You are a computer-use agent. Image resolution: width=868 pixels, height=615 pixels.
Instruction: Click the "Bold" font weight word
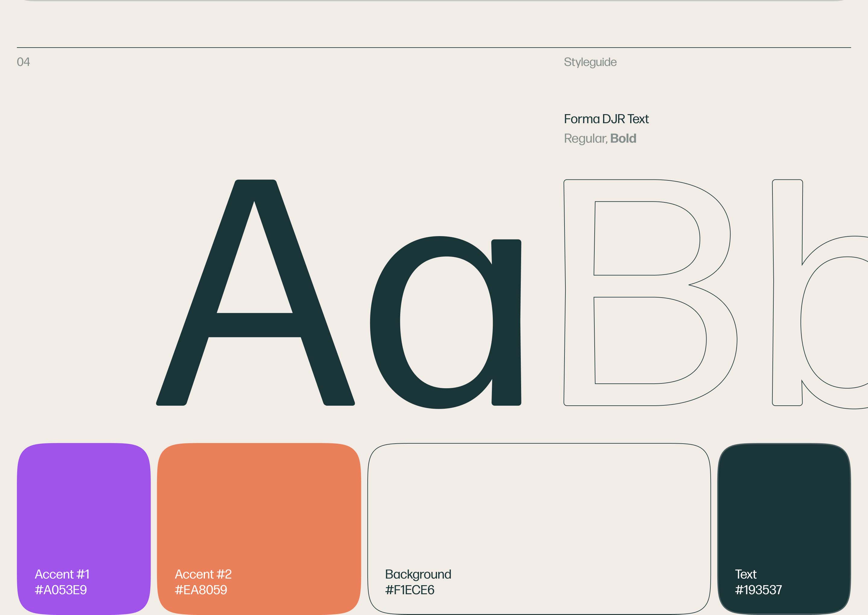click(623, 139)
